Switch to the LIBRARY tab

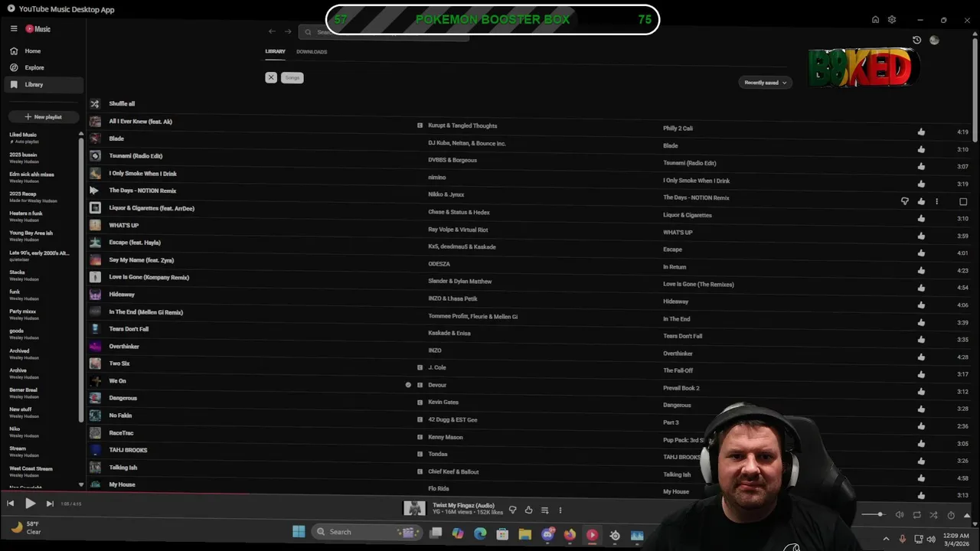pyautogui.click(x=275, y=51)
